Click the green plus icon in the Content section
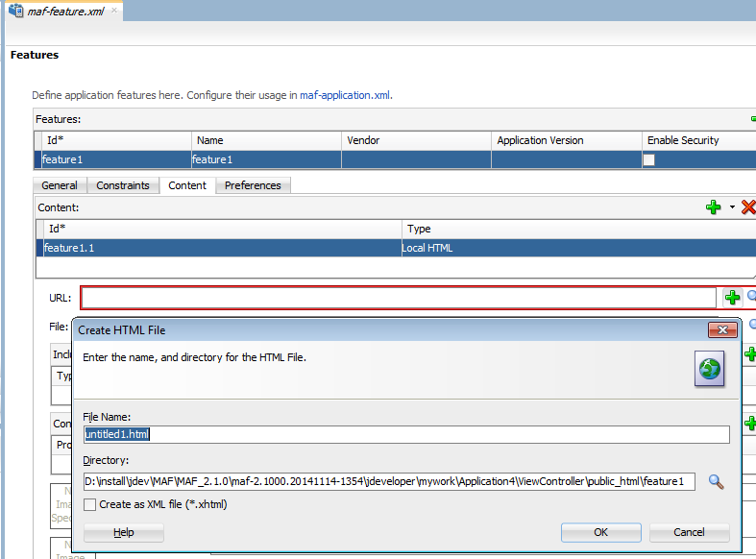This screenshot has height=559, width=756. (x=713, y=207)
